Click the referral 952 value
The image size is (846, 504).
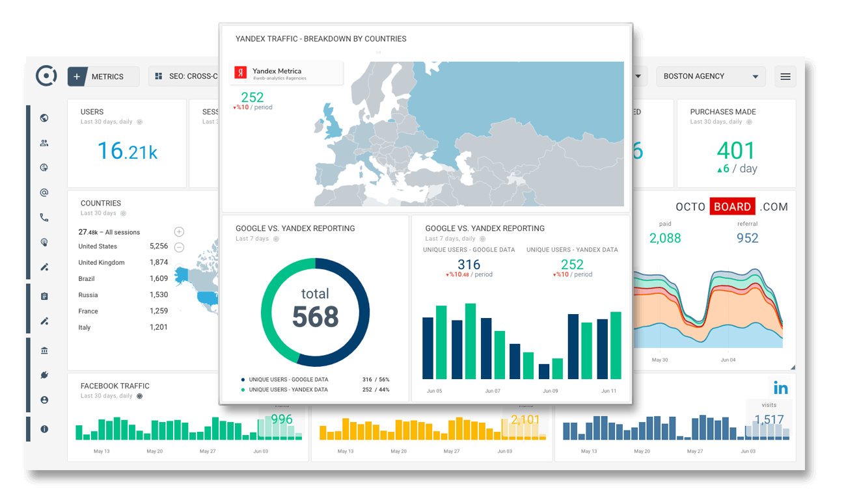pos(747,238)
